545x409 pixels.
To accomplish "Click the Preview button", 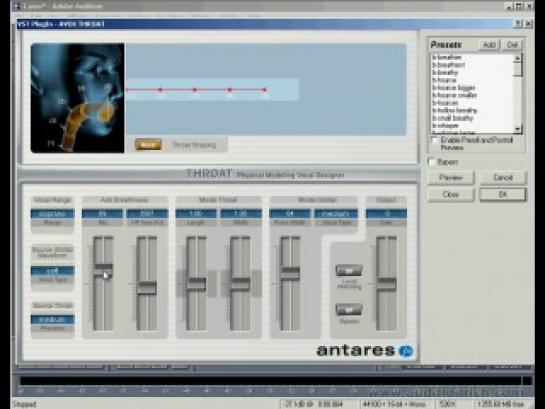I will [451, 178].
